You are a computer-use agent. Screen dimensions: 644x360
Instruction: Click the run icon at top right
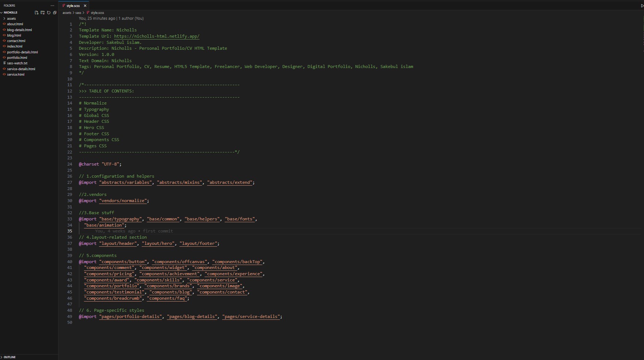(x=642, y=6)
